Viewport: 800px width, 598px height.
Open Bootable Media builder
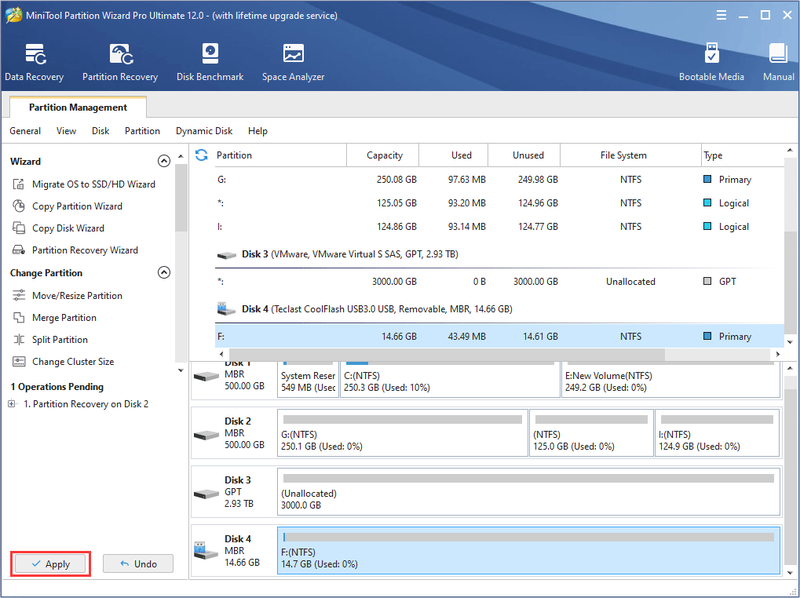pyautogui.click(x=711, y=63)
